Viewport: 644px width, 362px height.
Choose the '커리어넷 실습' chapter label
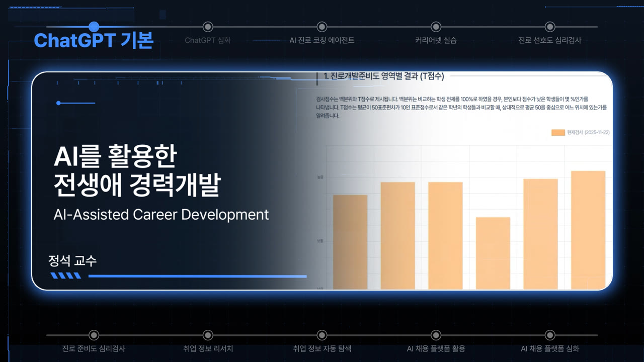pos(436,40)
